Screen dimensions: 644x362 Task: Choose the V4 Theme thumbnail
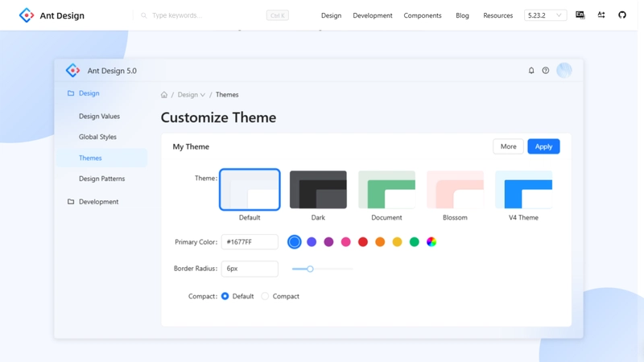point(524,190)
